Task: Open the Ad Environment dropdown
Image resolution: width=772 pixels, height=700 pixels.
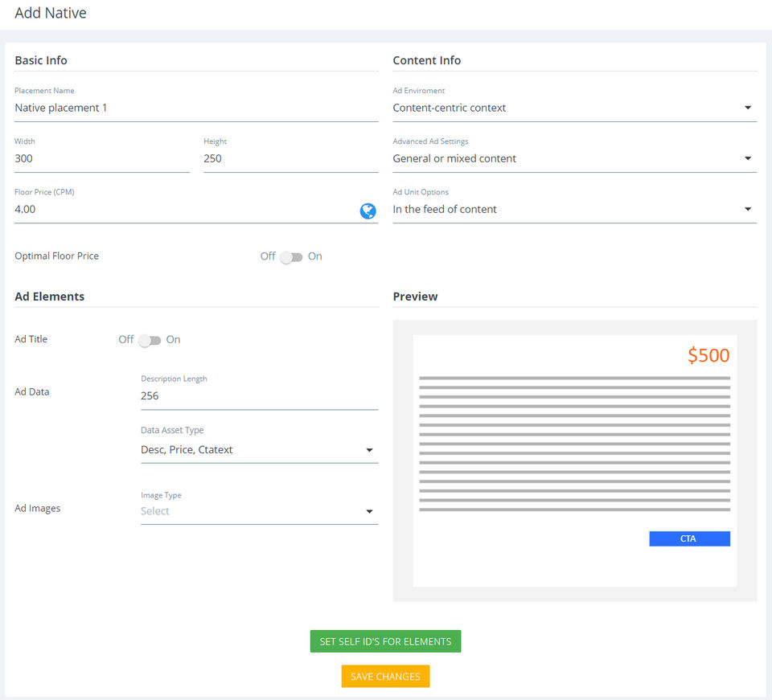Action: pos(574,108)
